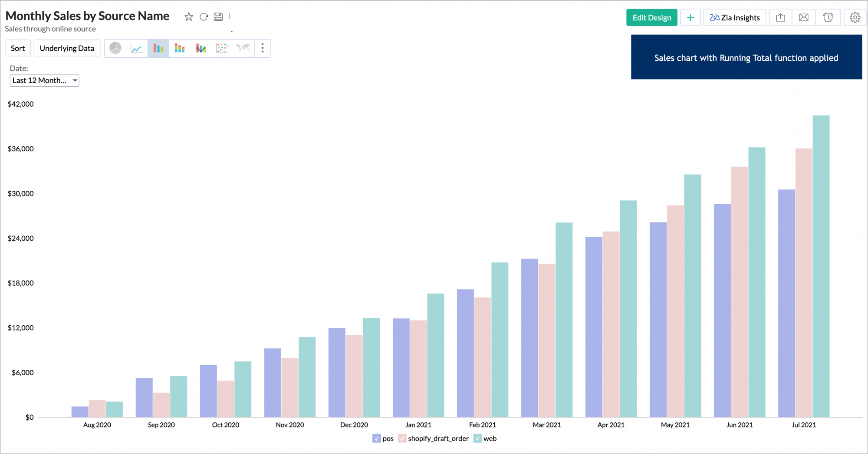Viewport: 868px width, 454px height.
Task: Select the line chart visualization
Action: tap(136, 48)
